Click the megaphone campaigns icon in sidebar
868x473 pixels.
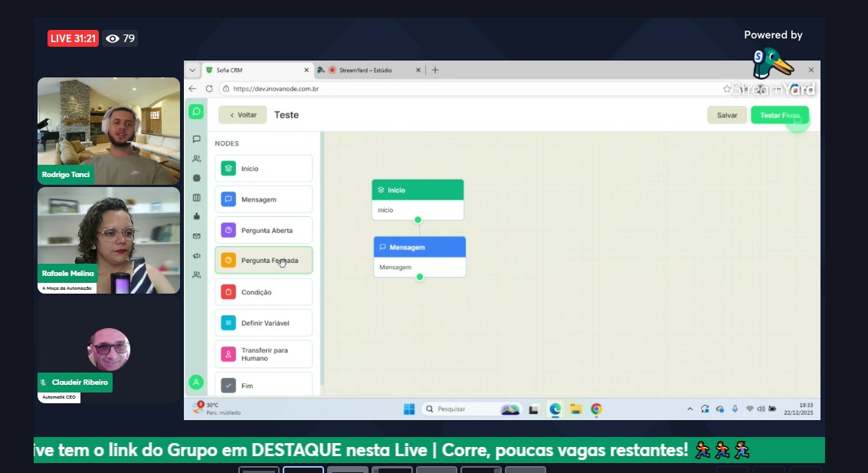196,255
